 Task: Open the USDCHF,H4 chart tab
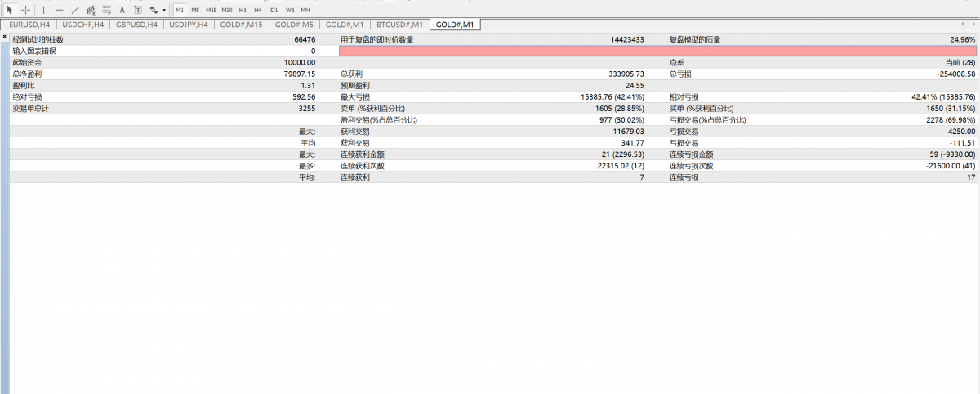[x=83, y=25]
